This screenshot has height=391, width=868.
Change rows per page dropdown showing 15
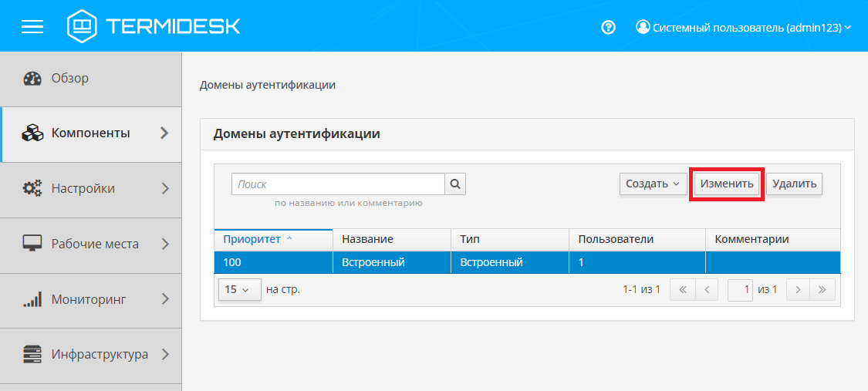239,290
